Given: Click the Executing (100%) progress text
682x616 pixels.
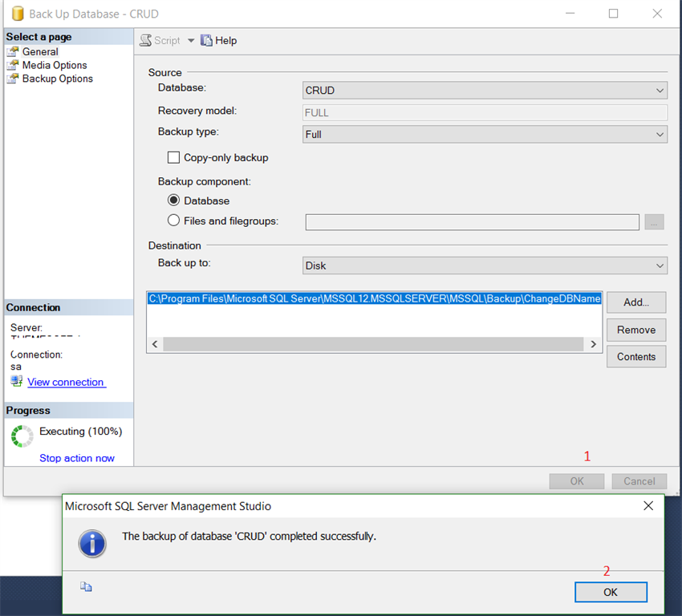Looking at the screenshot, I should click(81, 431).
